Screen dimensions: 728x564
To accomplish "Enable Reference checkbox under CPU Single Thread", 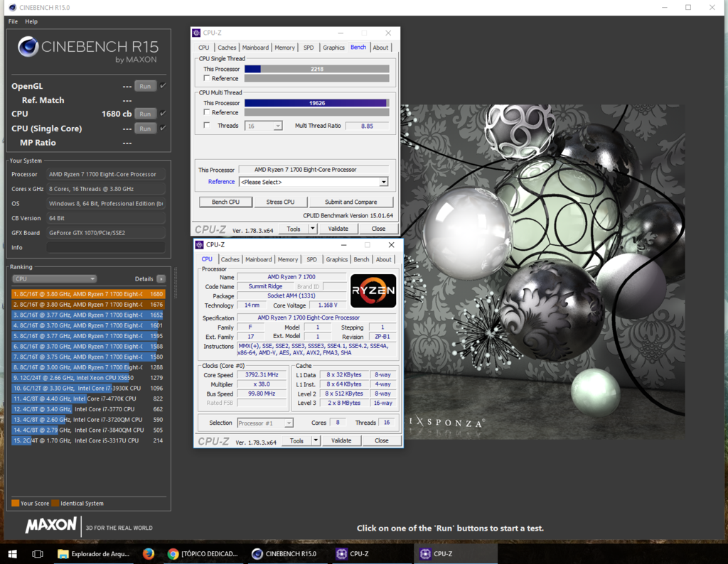I will (x=207, y=79).
